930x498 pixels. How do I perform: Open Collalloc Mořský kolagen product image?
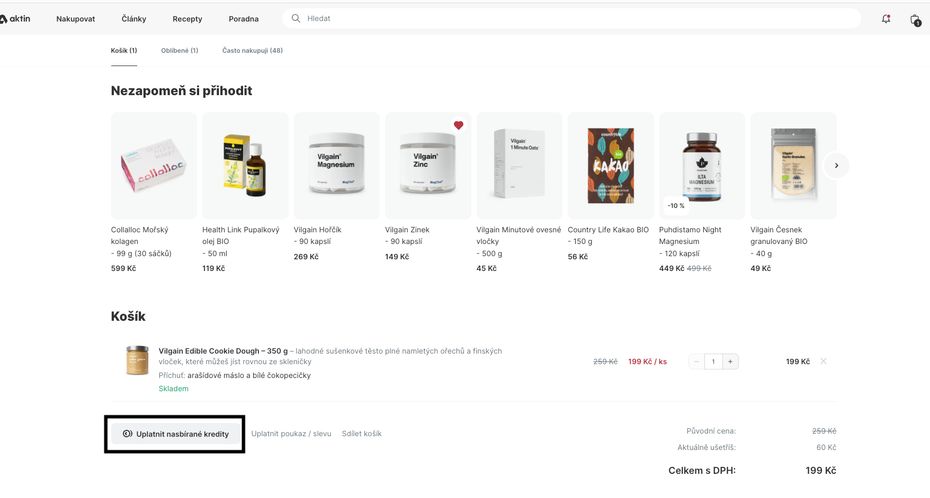click(154, 165)
